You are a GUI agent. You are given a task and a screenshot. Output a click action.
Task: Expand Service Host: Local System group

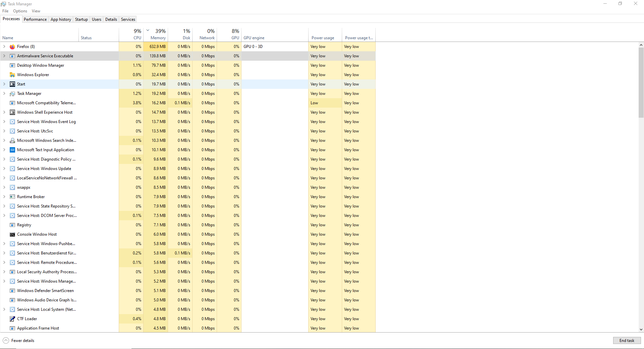tap(4, 309)
